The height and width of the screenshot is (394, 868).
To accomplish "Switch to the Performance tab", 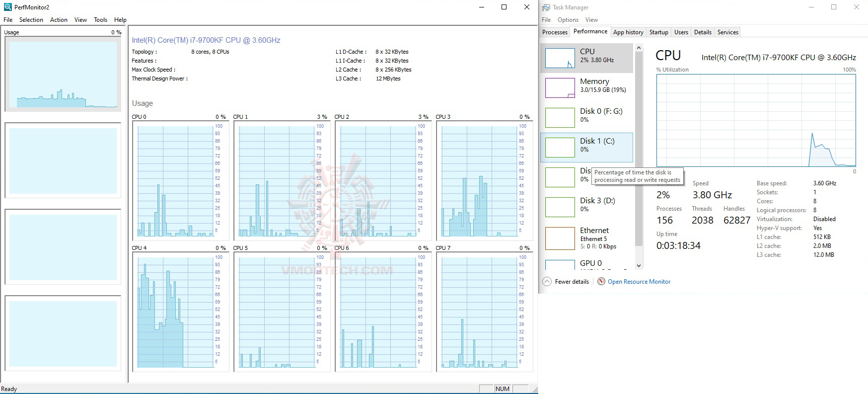I will tap(590, 31).
